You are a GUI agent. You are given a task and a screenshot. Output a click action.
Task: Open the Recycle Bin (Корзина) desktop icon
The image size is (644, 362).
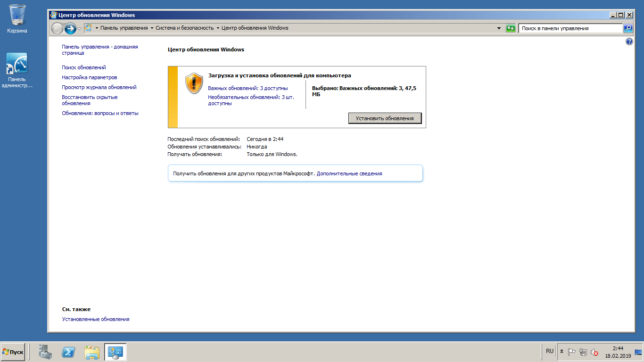17,19
